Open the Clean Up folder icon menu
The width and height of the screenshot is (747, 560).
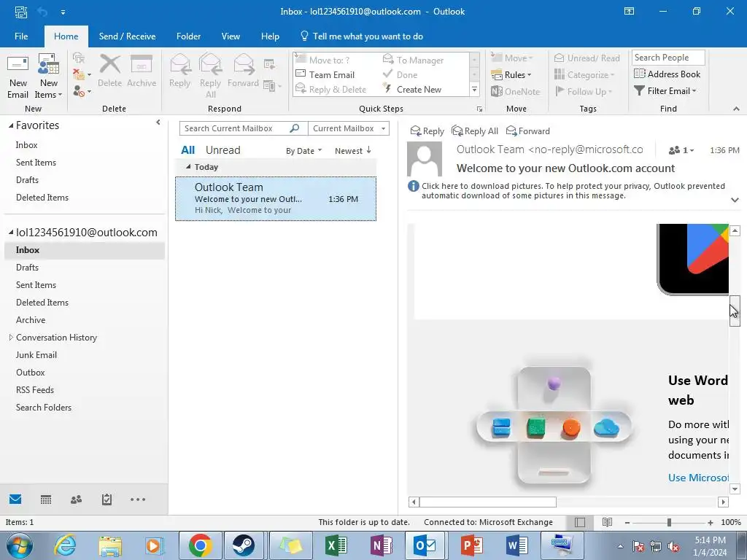82,74
